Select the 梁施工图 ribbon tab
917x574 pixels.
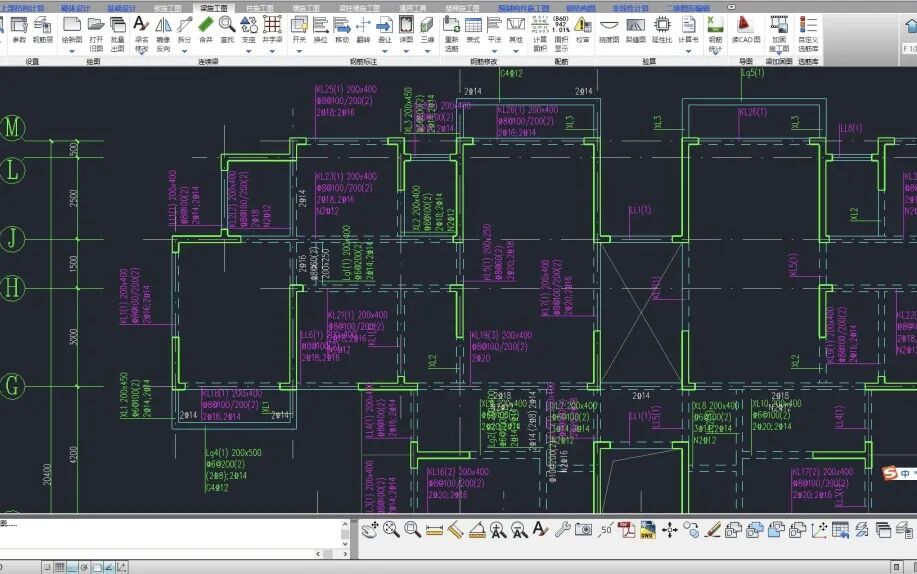click(213, 8)
